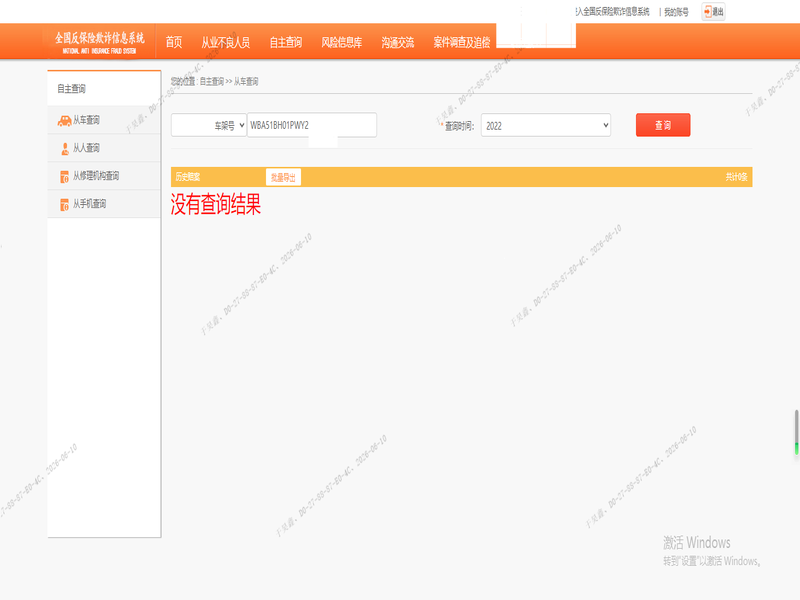The height and width of the screenshot is (600, 800).
Task: Click the VIN input field WBA51BH01PWY2
Action: point(312,125)
